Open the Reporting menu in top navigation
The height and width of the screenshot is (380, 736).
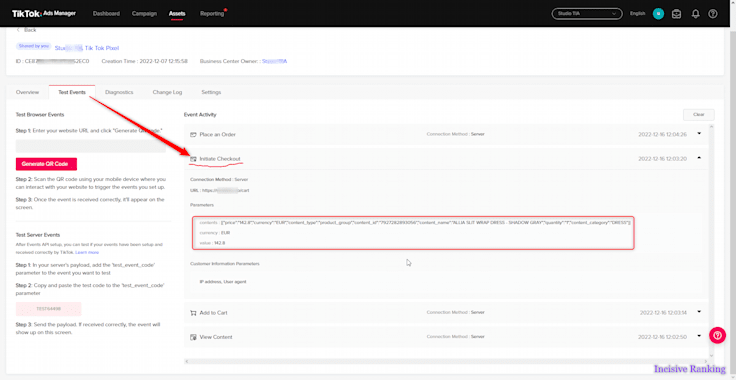coord(212,14)
